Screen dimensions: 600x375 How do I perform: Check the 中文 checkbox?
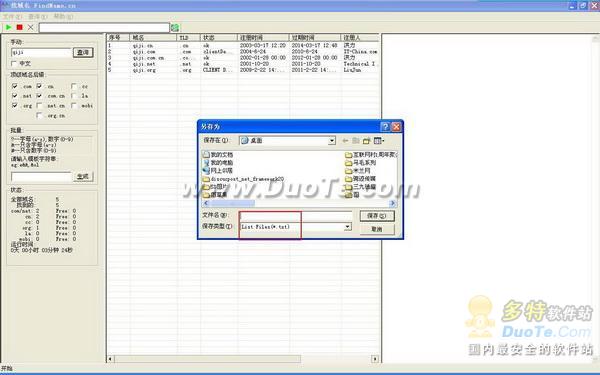click(14, 64)
